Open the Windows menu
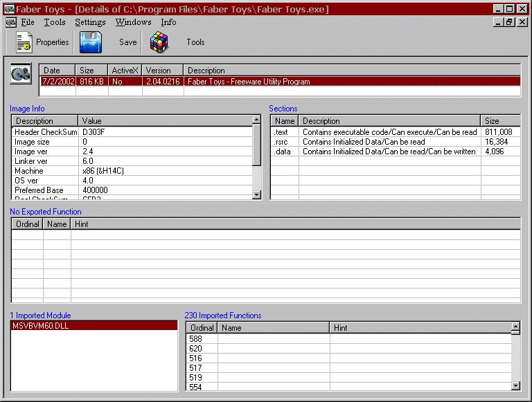This screenshot has height=402, width=532. pos(133,22)
